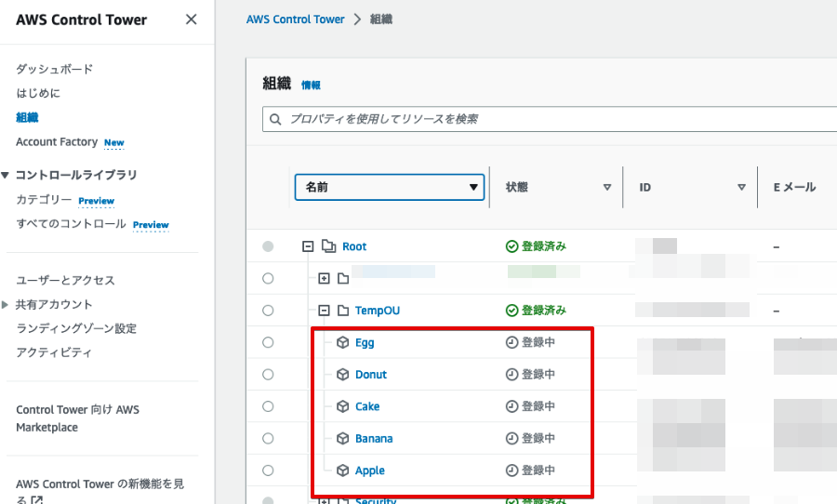Collapse the TempOU node

click(x=324, y=311)
